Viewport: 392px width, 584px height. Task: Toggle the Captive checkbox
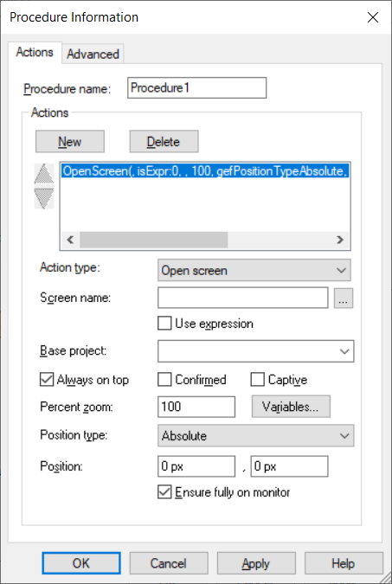click(257, 380)
